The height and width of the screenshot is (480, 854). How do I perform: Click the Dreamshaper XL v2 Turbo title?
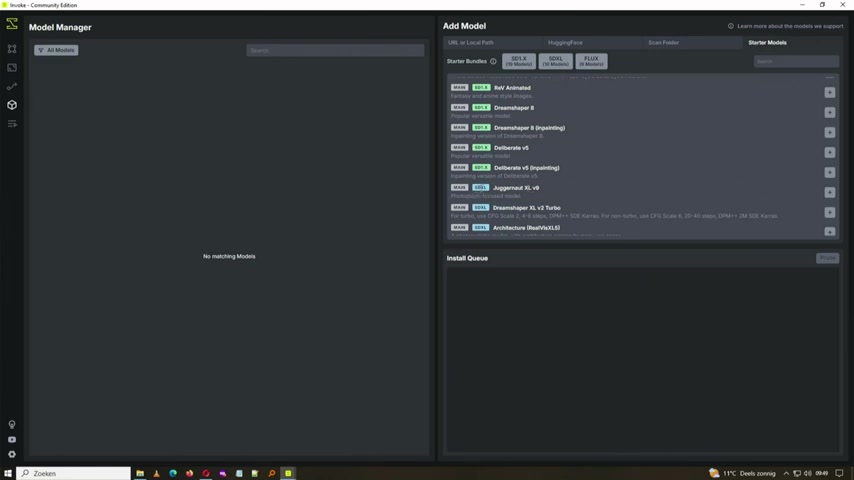[526, 208]
